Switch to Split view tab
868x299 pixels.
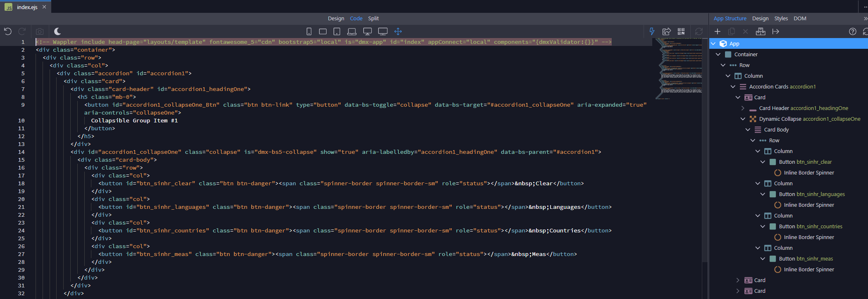374,19
